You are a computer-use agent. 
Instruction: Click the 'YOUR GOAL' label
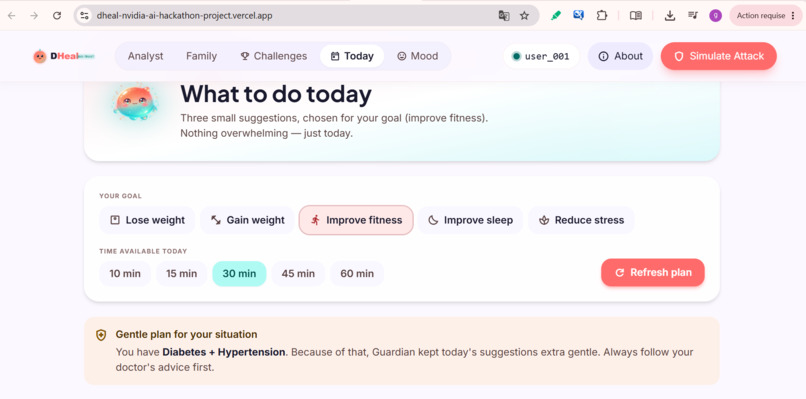click(120, 196)
